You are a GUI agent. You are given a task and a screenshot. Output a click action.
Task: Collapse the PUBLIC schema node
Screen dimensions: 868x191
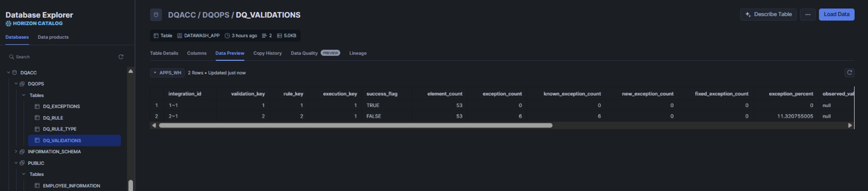pos(16,163)
